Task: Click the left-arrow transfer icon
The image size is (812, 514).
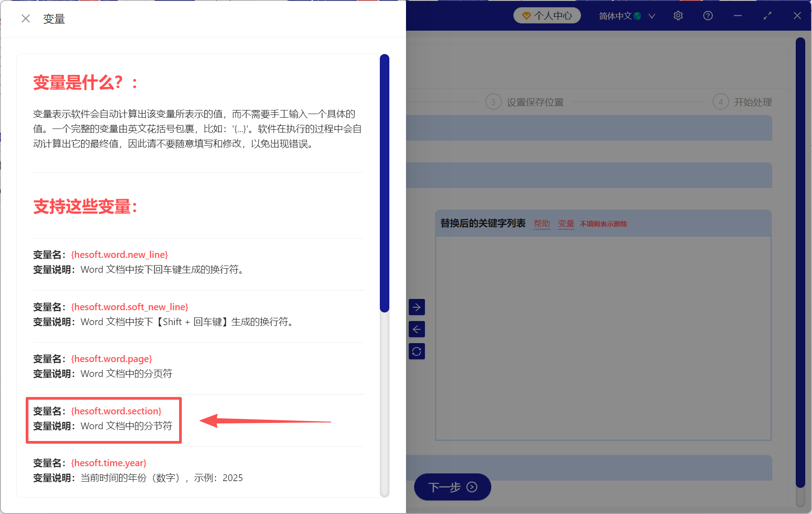Action: [417, 329]
